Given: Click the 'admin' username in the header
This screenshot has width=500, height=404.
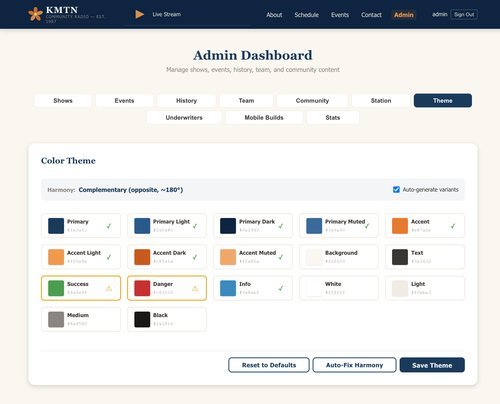Looking at the screenshot, I should click(440, 14).
